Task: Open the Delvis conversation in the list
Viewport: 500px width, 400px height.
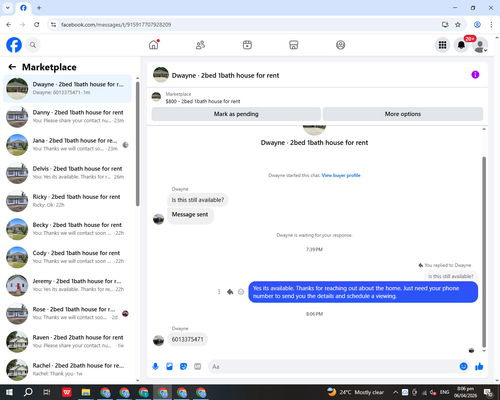Action: click(67, 173)
